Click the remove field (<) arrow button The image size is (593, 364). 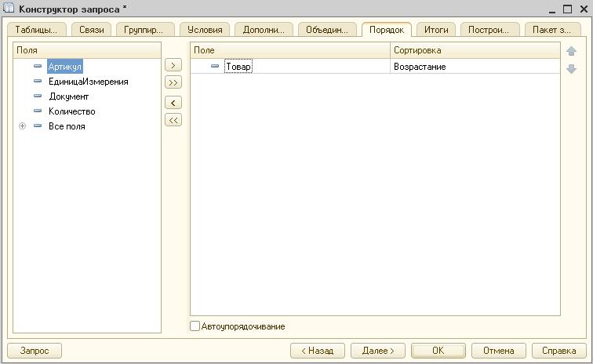pos(173,103)
